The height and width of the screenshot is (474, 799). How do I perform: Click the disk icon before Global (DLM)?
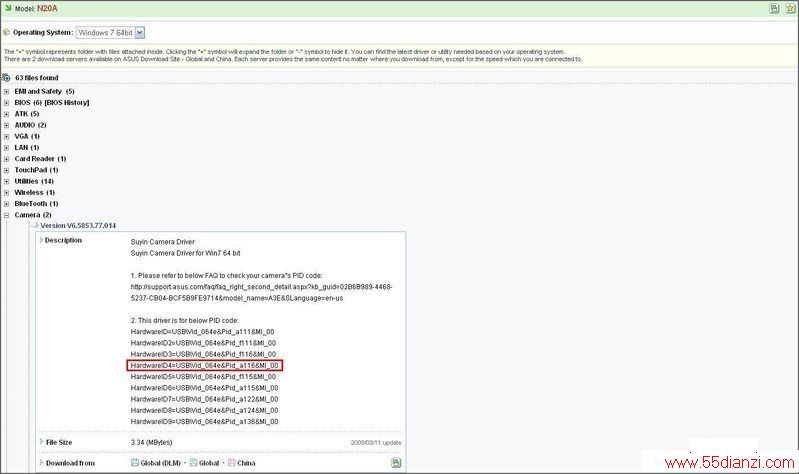click(x=135, y=463)
